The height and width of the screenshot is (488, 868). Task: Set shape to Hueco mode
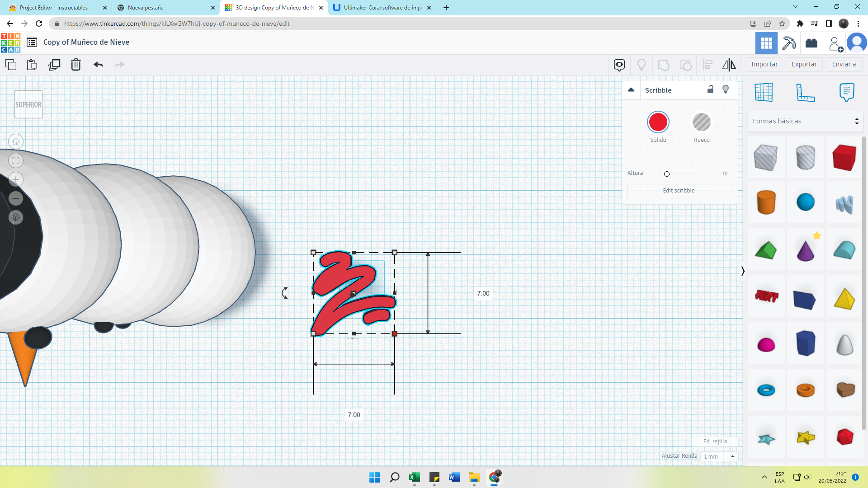pos(701,122)
